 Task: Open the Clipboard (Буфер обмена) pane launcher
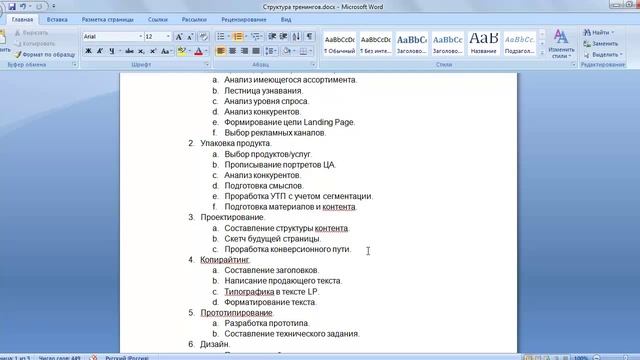(75, 64)
